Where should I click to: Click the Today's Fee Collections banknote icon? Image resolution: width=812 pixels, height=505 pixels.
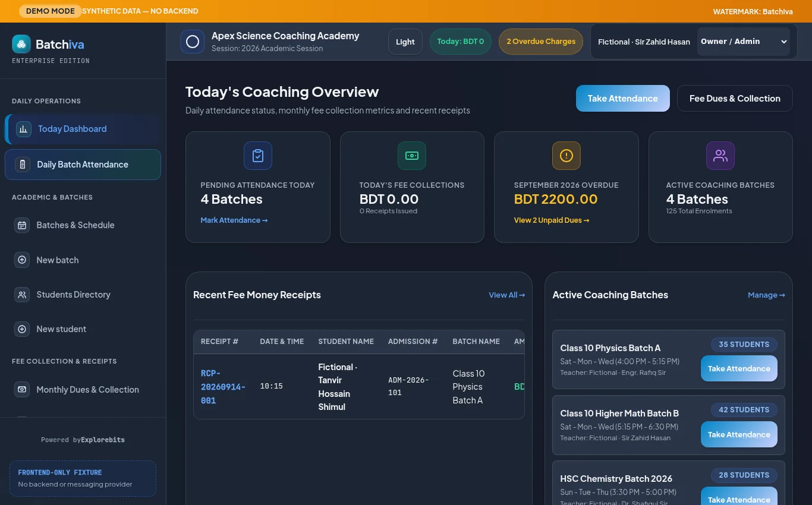pos(412,156)
